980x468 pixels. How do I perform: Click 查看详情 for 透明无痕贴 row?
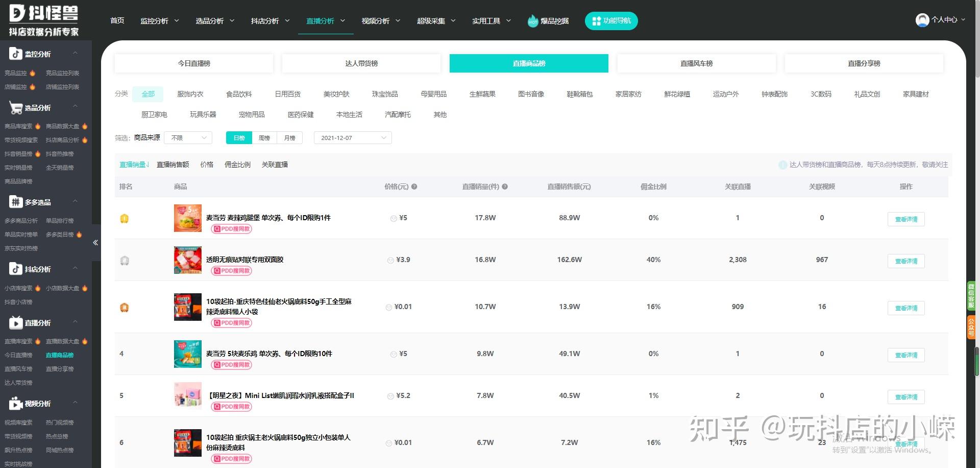(x=906, y=261)
